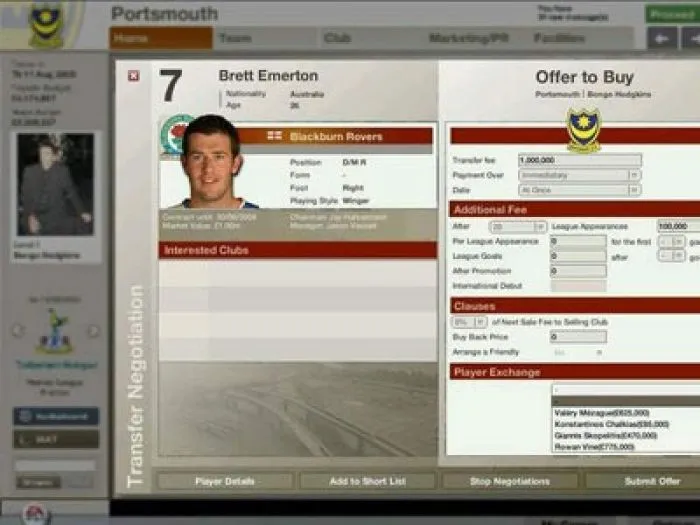Click Brett Emerton's player portrait
Screen dimensions: 700x525
tap(211, 162)
